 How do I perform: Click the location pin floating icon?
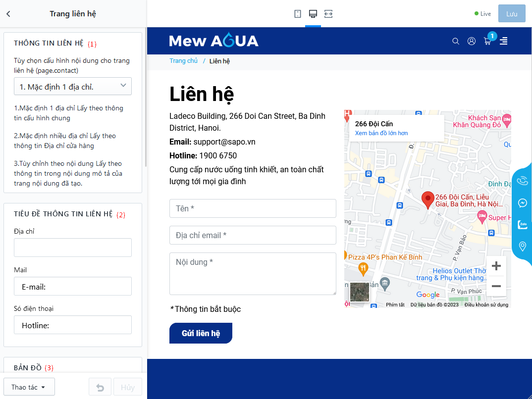(523, 247)
